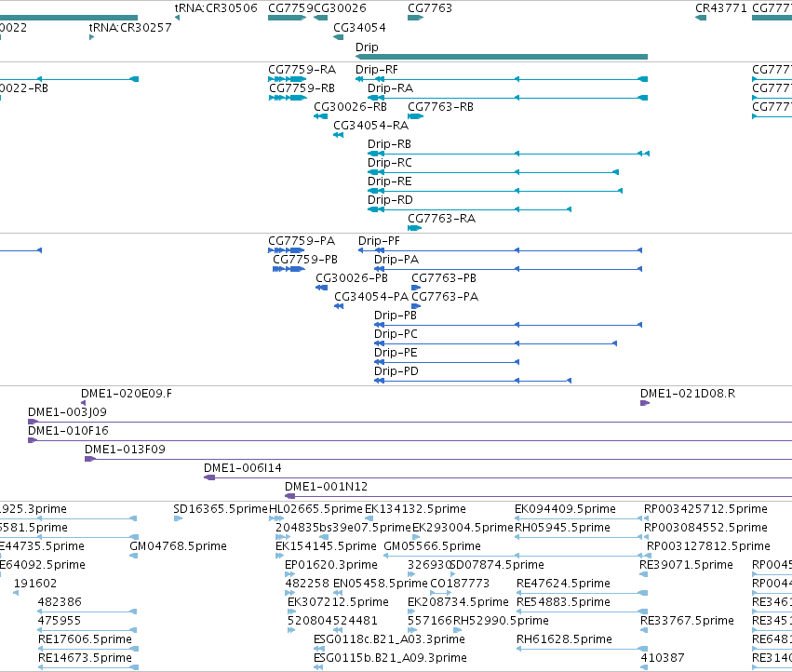Click EST RE17606.5prime
The height and width of the screenshot is (672, 792).
(x=85, y=639)
